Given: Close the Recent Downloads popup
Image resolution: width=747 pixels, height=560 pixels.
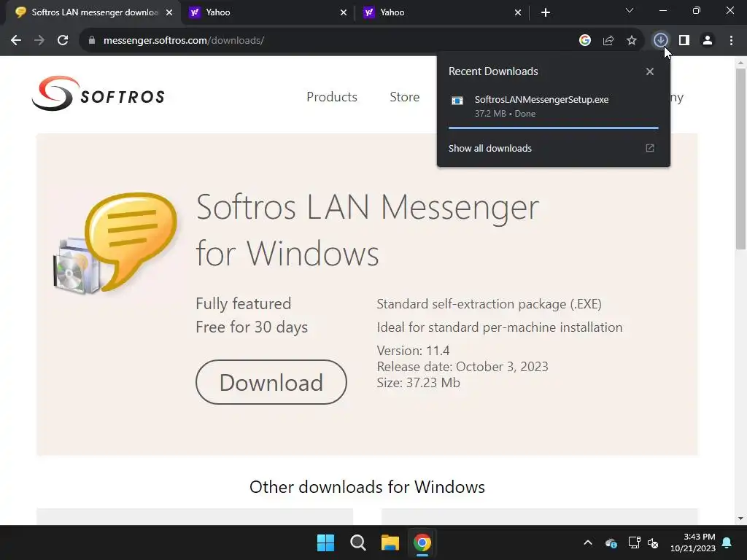Looking at the screenshot, I should coord(650,71).
